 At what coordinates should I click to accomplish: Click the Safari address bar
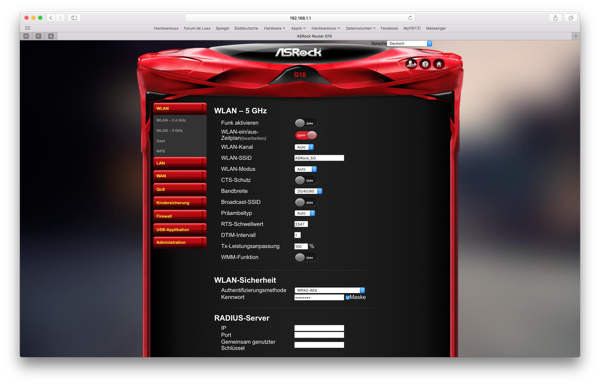300,18
